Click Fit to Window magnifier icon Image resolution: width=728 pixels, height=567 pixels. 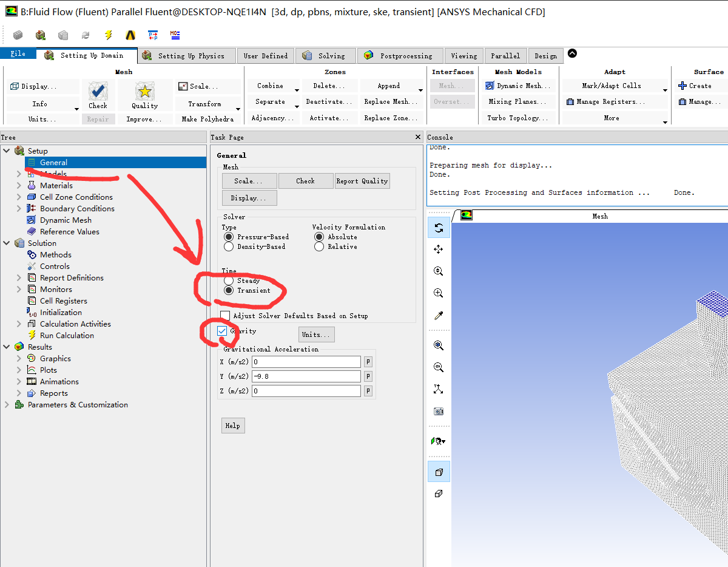pyautogui.click(x=439, y=345)
